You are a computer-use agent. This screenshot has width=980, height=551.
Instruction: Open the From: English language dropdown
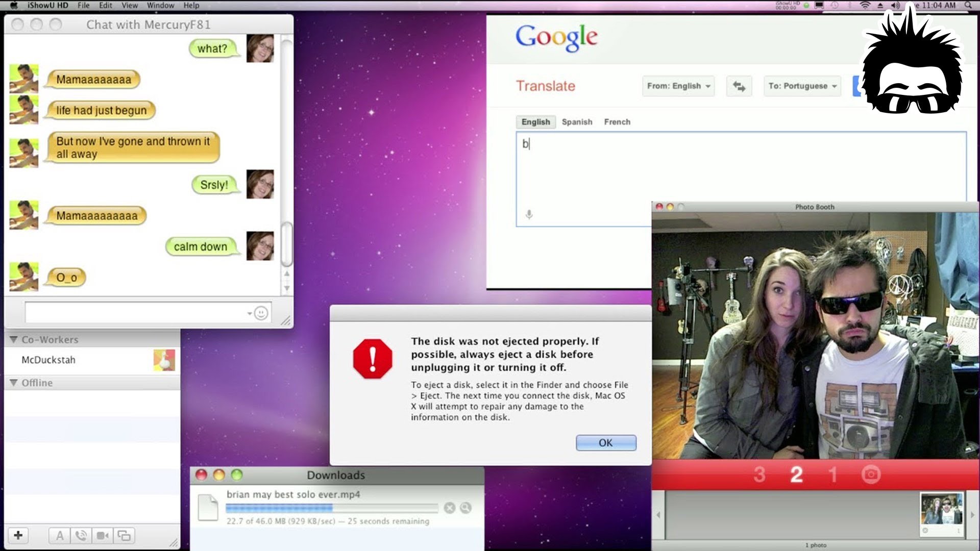(678, 86)
